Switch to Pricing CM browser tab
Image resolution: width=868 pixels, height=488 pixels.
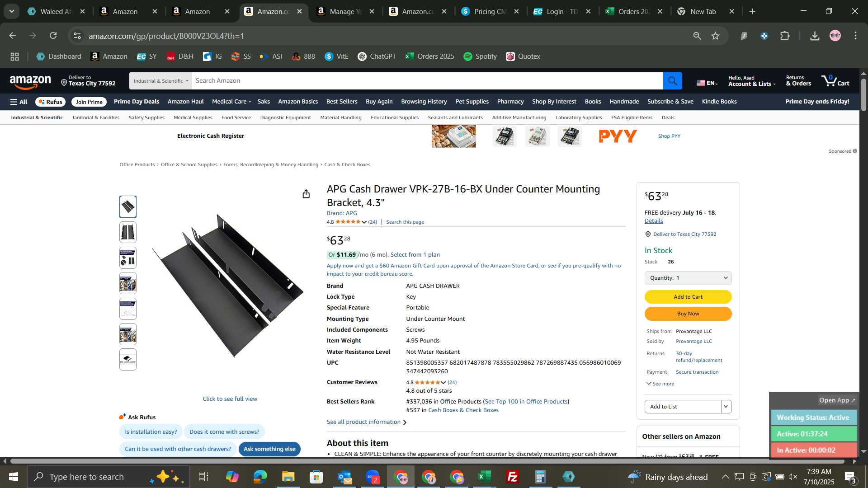coord(490,11)
